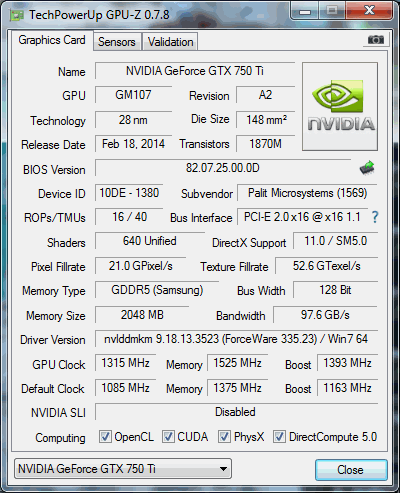400x493 pixels.
Task: Click the Driver Version label
Action: tap(53, 340)
